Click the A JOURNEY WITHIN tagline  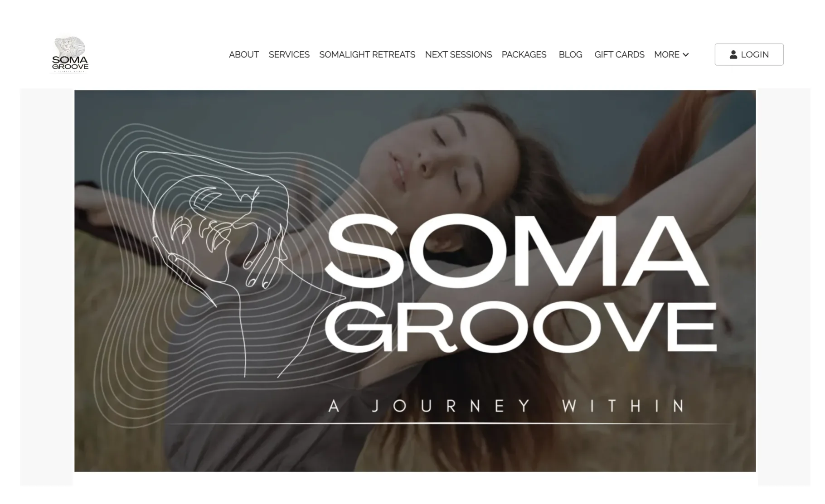pos(507,406)
